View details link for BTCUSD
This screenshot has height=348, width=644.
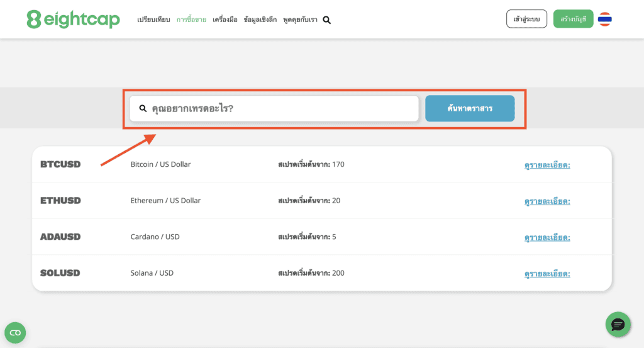click(x=547, y=166)
